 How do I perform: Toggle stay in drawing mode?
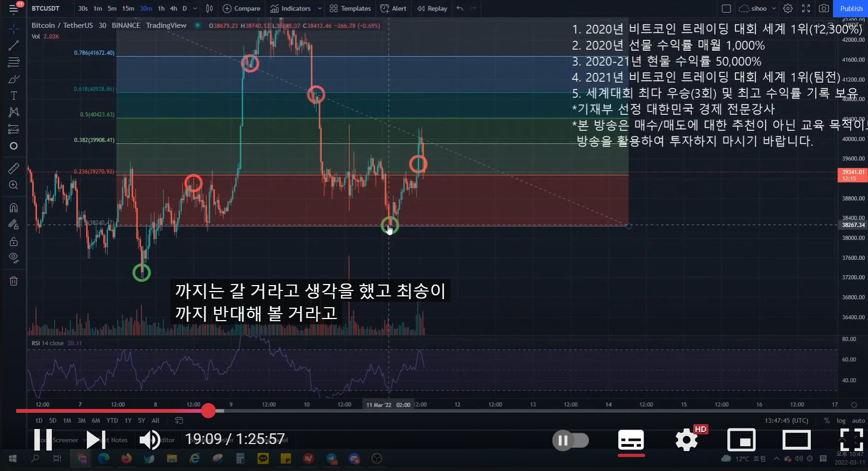pos(13,225)
